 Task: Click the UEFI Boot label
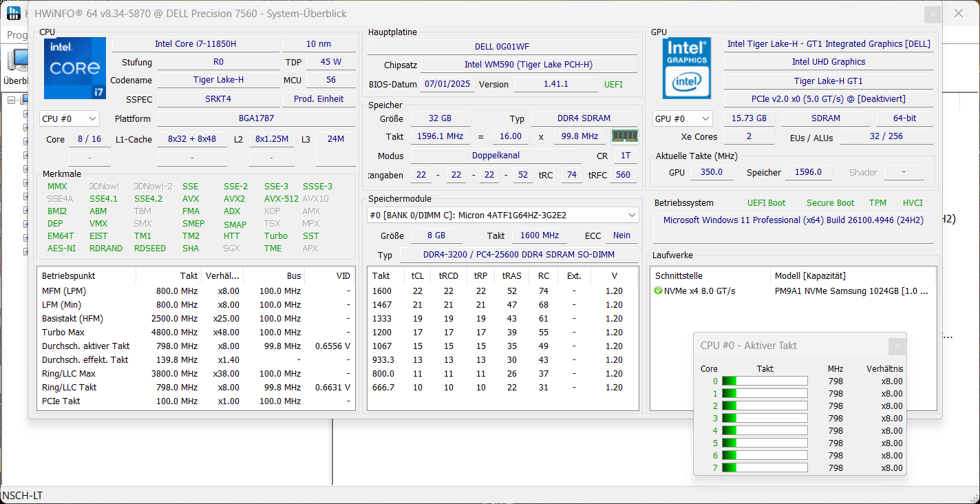tap(766, 203)
